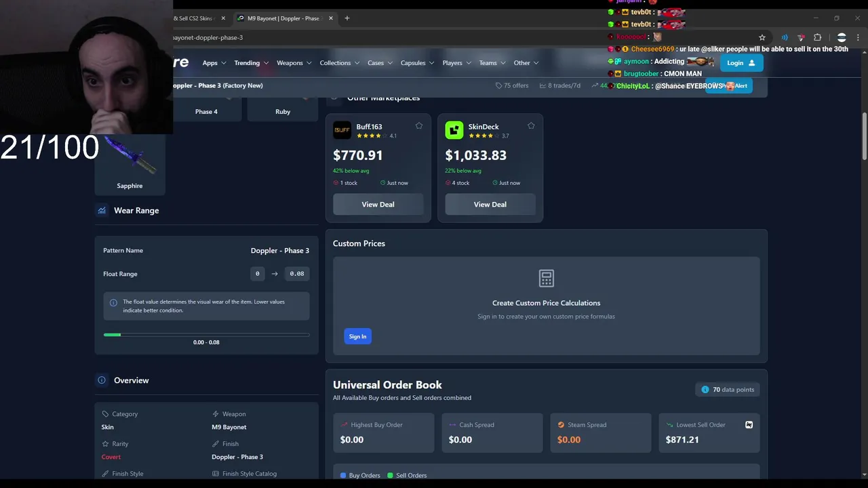Click the Weapon lightning icon in Overview
Screen dimensions: 868x488
pyautogui.click(x=216, y=414)
